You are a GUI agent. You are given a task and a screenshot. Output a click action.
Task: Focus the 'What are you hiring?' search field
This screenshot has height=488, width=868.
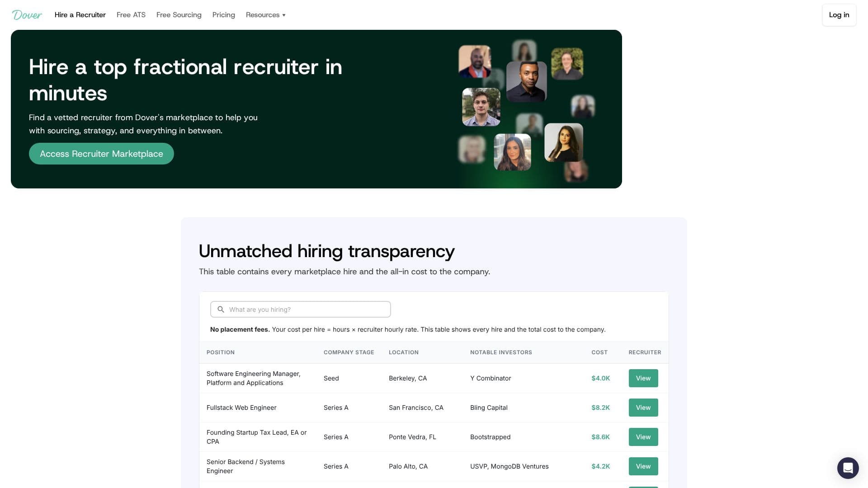point(301,310)
